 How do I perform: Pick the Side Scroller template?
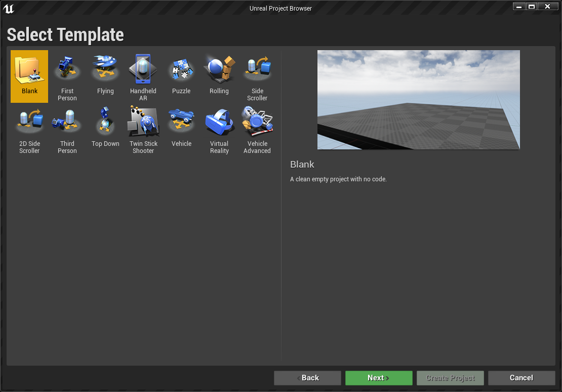click(257, 76)
